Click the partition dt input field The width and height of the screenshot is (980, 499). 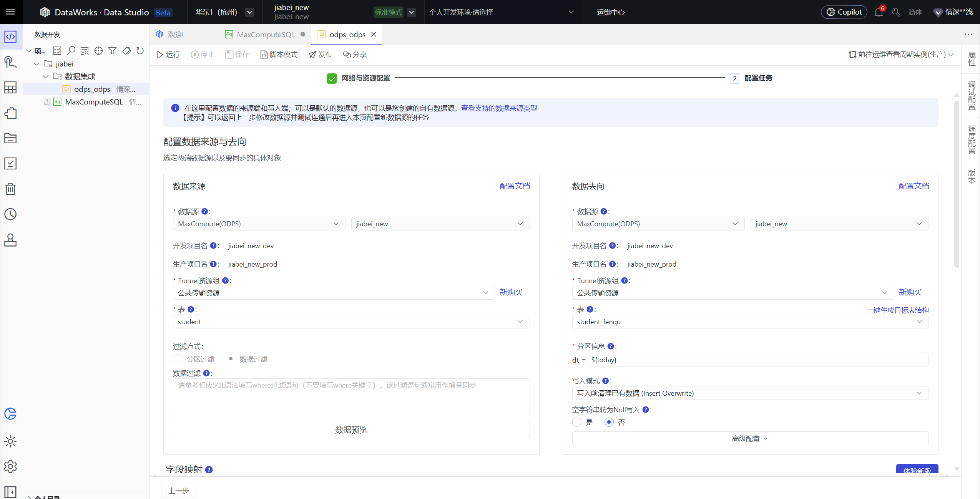(x=757, y=360)
